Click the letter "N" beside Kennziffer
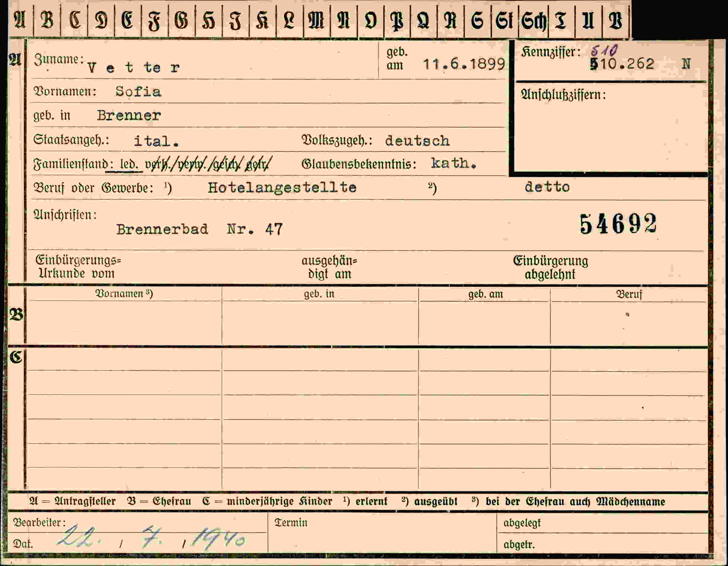 686,64
